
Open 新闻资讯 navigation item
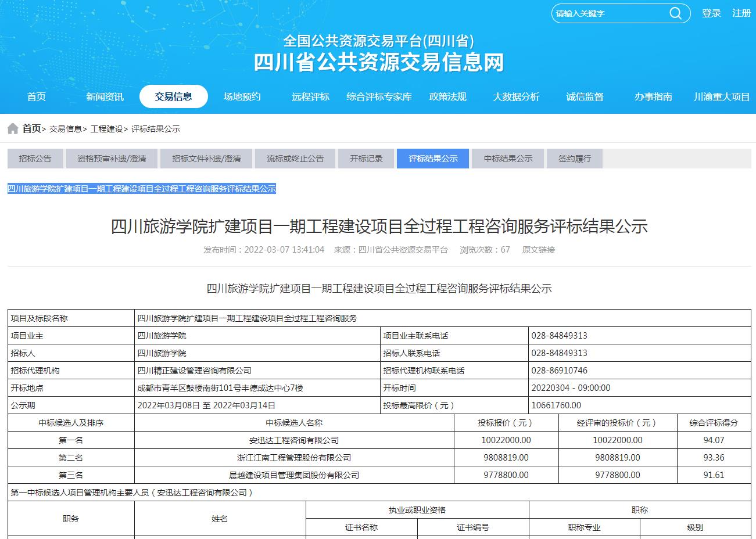point(105,96)
